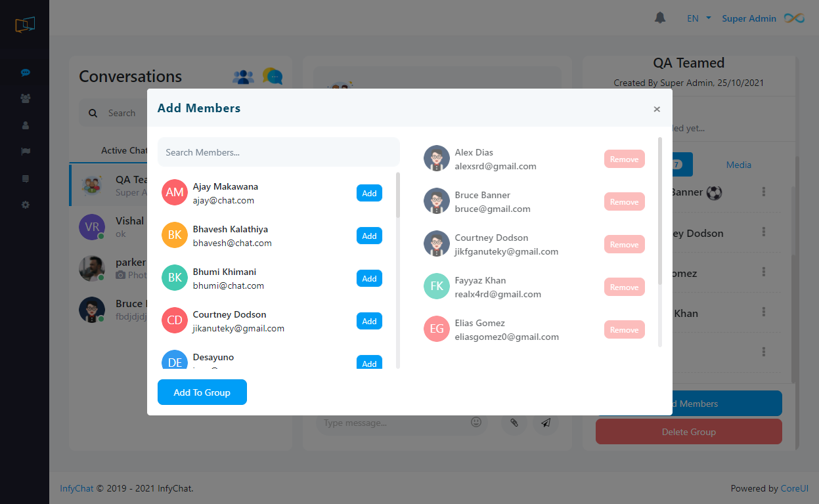Open the notes list icon in the sidebar
819x504 pixels.
(x=25, y=178)
